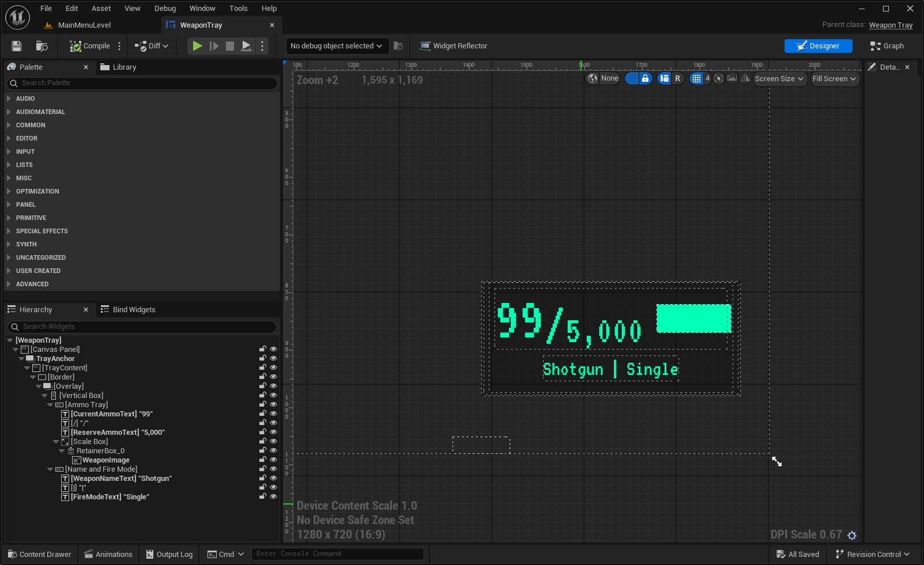Image resolution: width=924 pixels, height=565 pixels.
Task: Toggle widget outlines dashed-square button
Action: 632,79
